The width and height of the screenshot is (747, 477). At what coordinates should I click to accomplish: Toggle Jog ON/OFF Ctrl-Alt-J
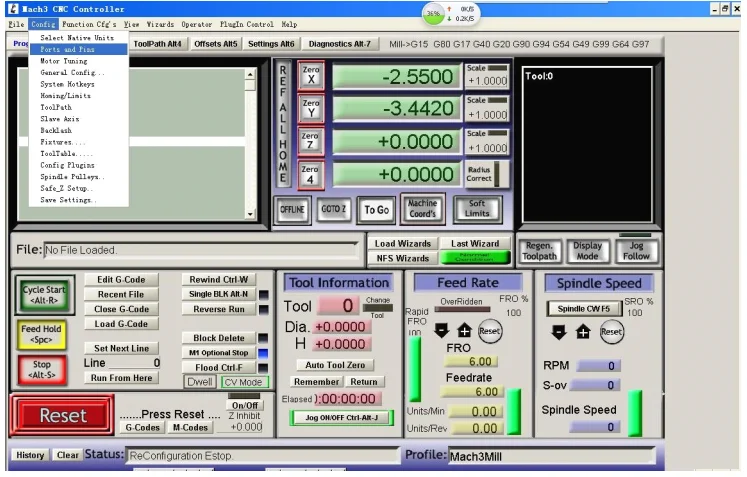[x=342, y=417]
